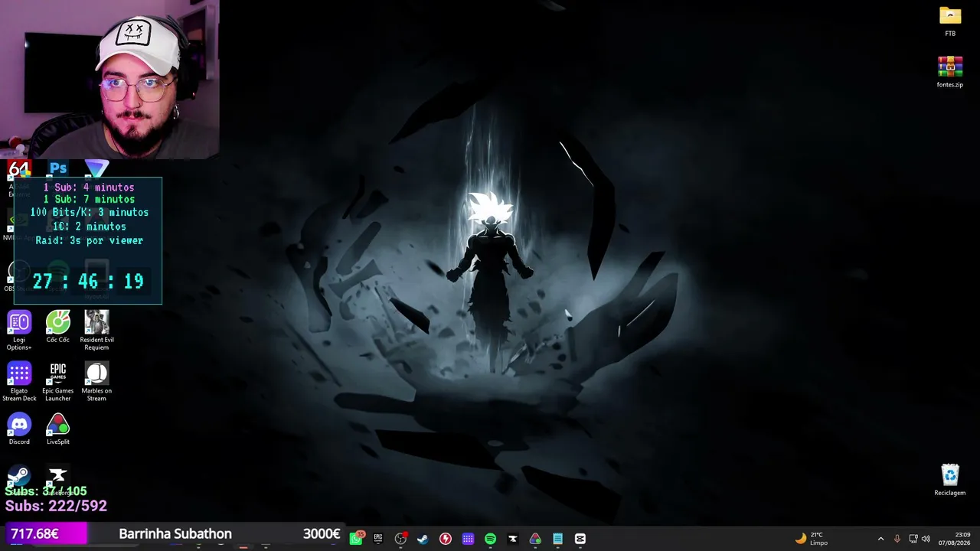The width and height of the screenshot is (980, 551).
Task: Open LiveSplit from the taskbar
Action: 535,539
